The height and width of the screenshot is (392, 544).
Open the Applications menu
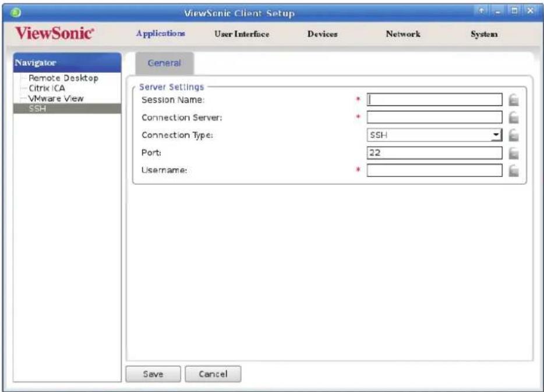click(x=160, y=34)
